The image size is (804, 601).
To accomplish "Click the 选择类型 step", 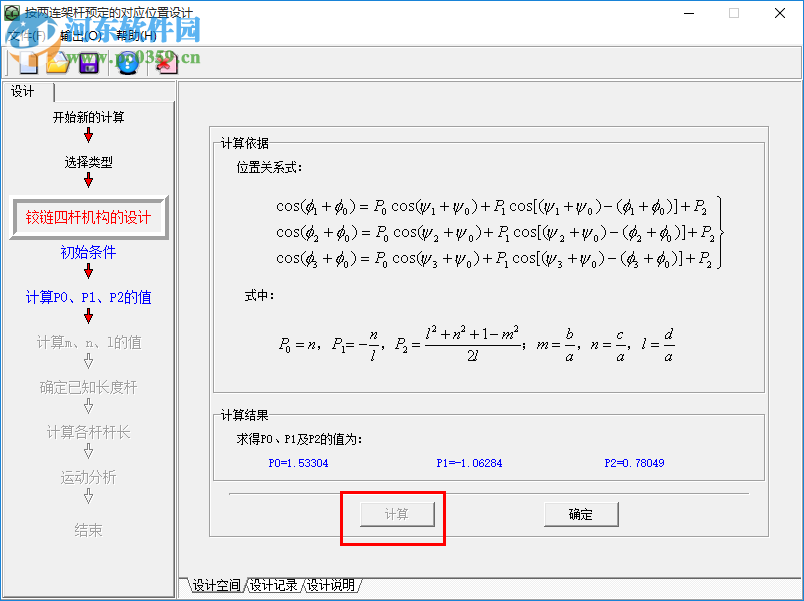I will click(88, 163).
